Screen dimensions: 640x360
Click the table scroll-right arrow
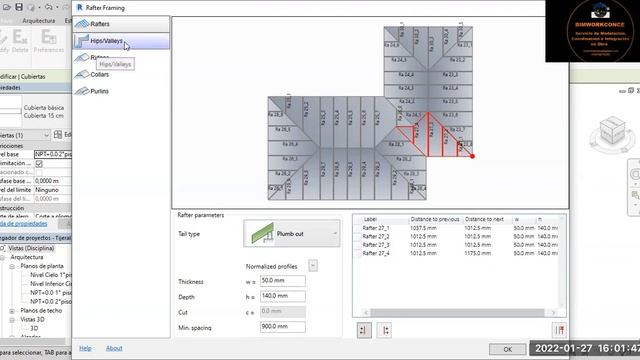553,313
